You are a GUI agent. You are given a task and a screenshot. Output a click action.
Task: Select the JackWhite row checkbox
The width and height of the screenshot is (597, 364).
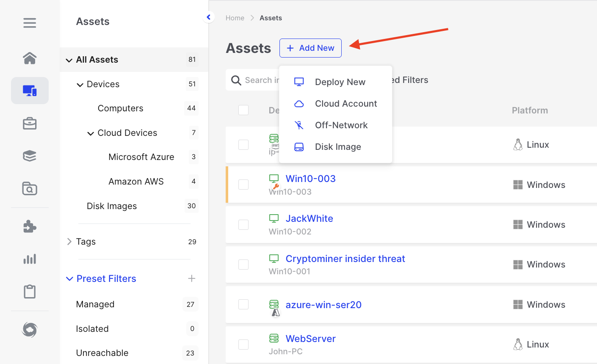pos(243,225)
